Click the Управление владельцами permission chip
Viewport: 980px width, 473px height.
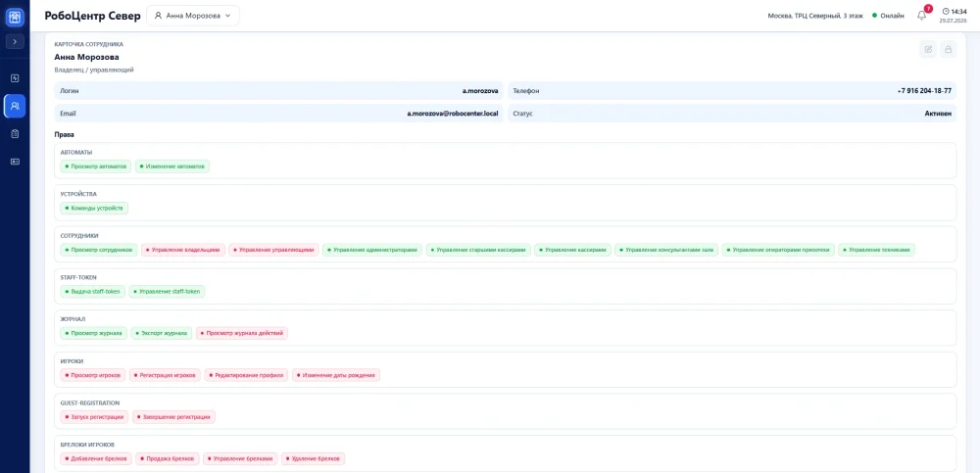(182, 250)
